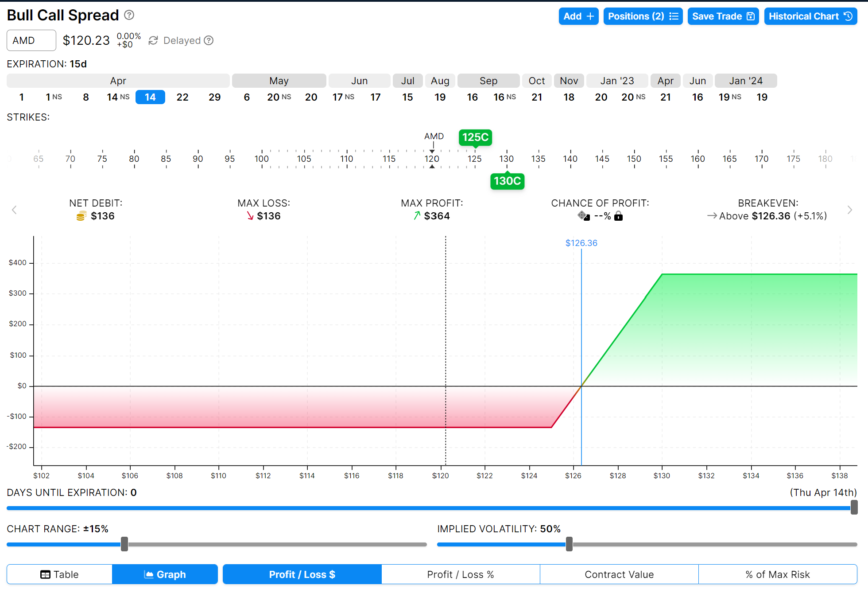Click the left arrow beside Net Debit
The height and width of the screenshot is (593, 868).
tap(14, 210)
